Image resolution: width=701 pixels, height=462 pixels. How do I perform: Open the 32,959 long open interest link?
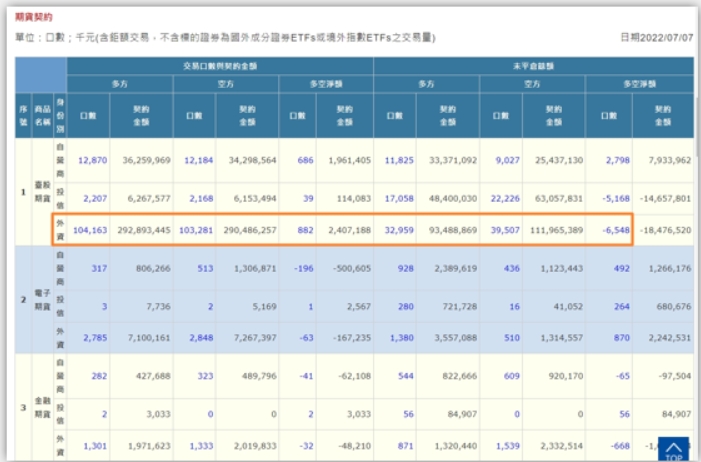click(x=399, y=230)
